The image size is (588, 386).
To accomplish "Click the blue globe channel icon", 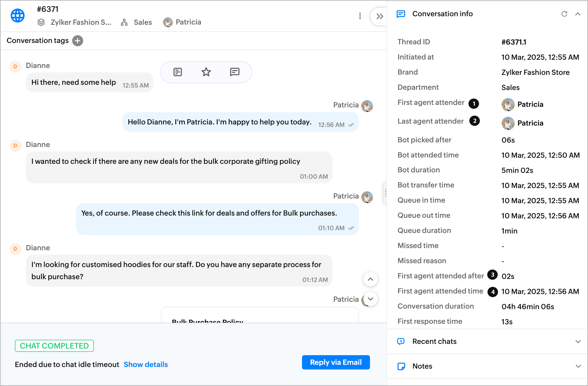I will [x=18, y=16].
